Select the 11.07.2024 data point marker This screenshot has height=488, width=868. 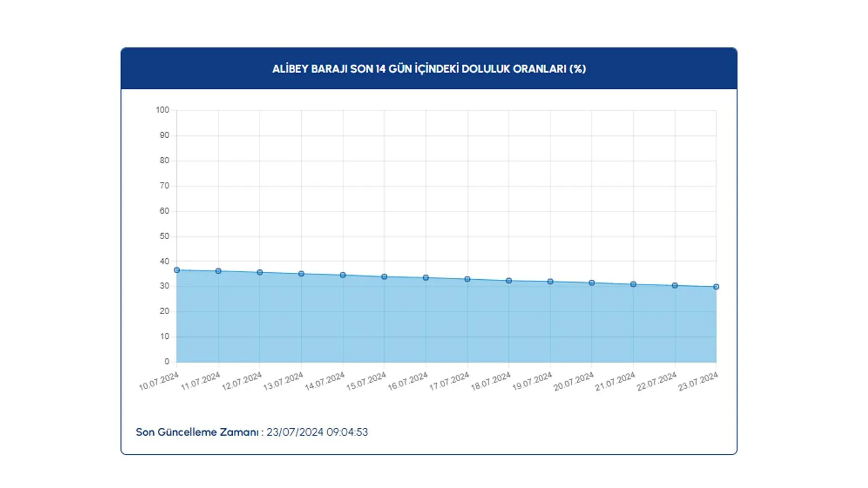218,271
